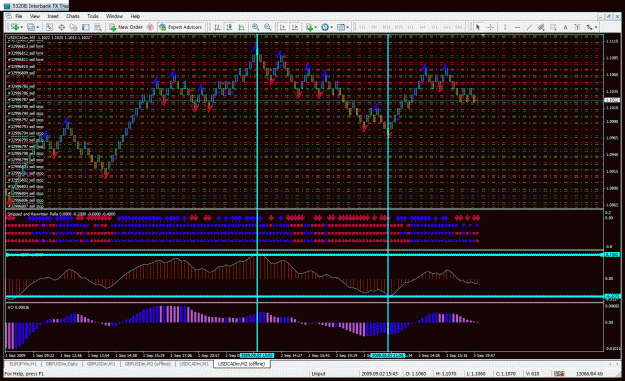The height and width of the screenshot is (381, 625).
Task: Zoom in on the chart
Action: tap(255, 27)
